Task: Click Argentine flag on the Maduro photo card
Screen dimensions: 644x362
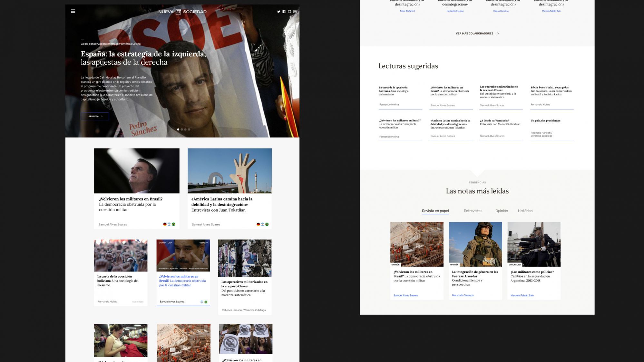Action: click(202, 302)
